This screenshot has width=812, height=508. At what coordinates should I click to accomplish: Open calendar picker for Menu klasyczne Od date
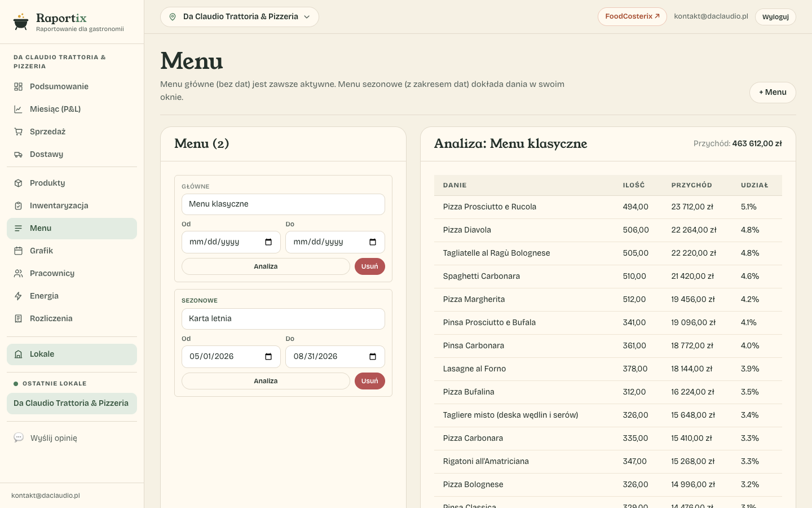point(268,242)
